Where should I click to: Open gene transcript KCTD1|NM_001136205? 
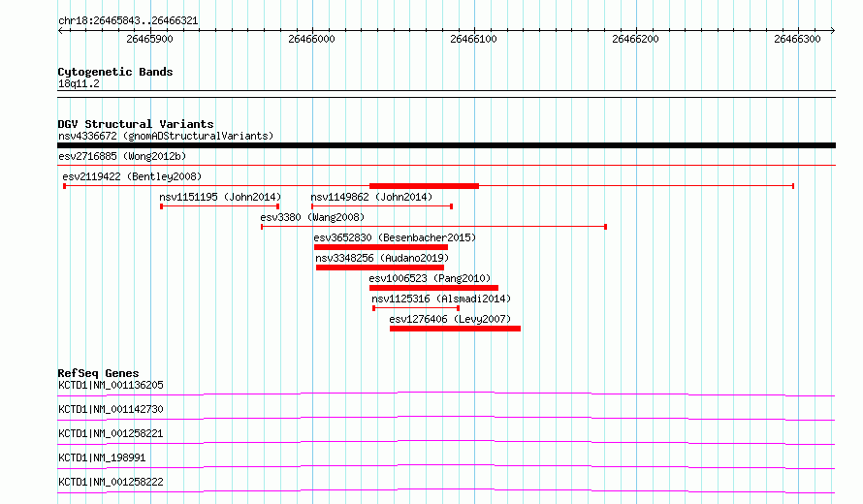click(111, 385)
